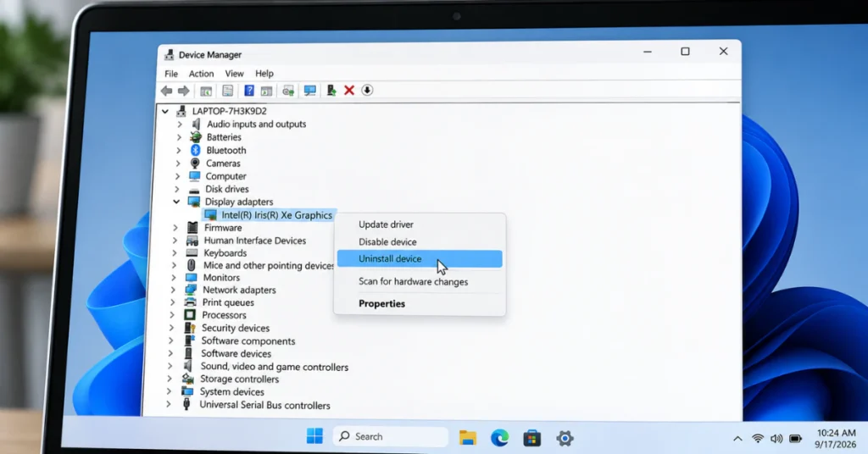Click the Audio inputs and outputs speaker icon
This screenshot has height=454, width=868.
pyautogui.click(x=196, y=124)
